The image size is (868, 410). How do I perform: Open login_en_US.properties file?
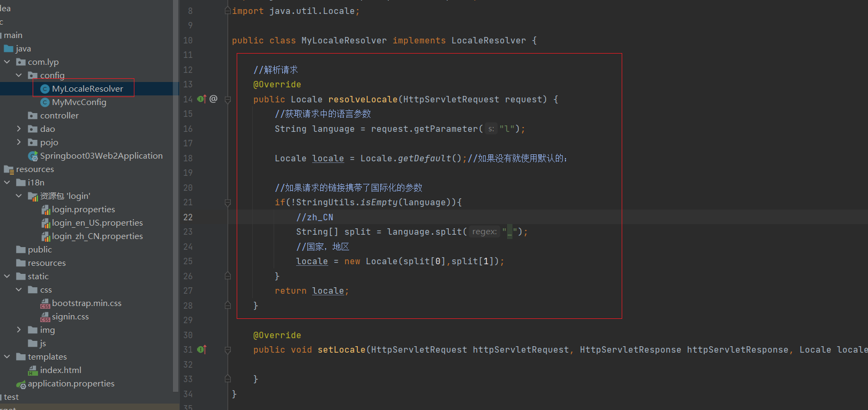(x=97, y=223)
